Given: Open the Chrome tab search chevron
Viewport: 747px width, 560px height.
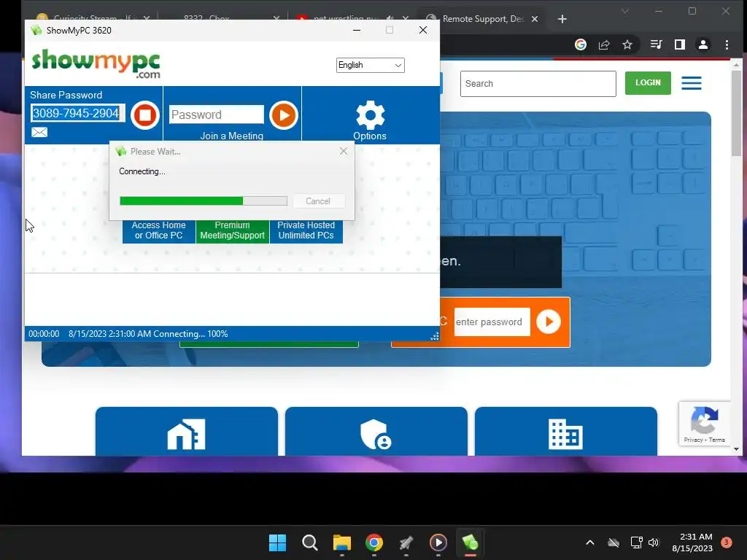Looking at the screenshot, I should pos(625,11).
